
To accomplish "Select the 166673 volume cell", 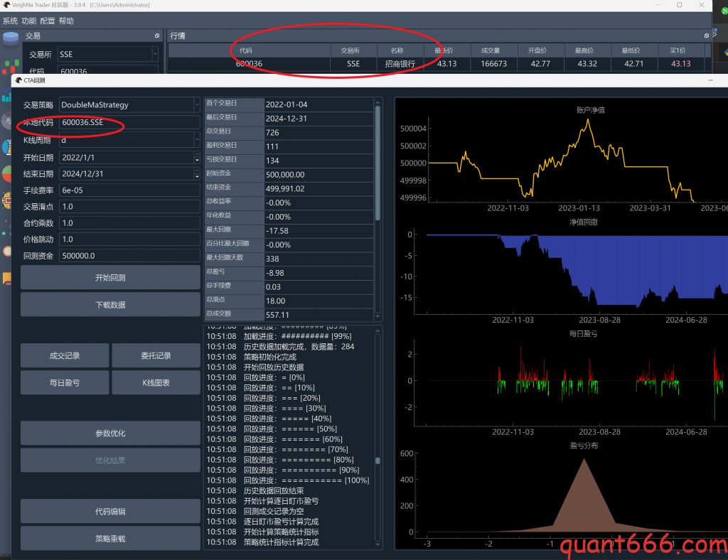I will (493, 64).
